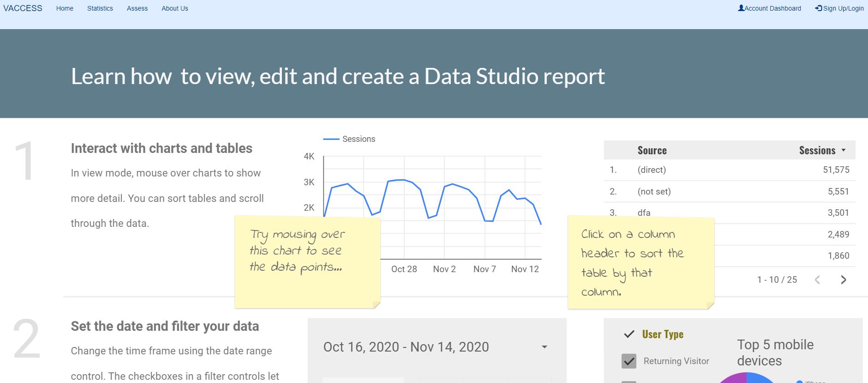Select the (not set) source row
The image size is (868, 383).
point(730,191)
